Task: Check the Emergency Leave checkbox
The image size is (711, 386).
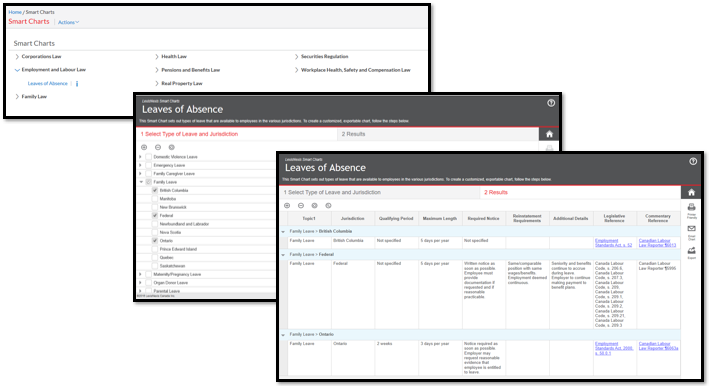Action: point(148,165)
